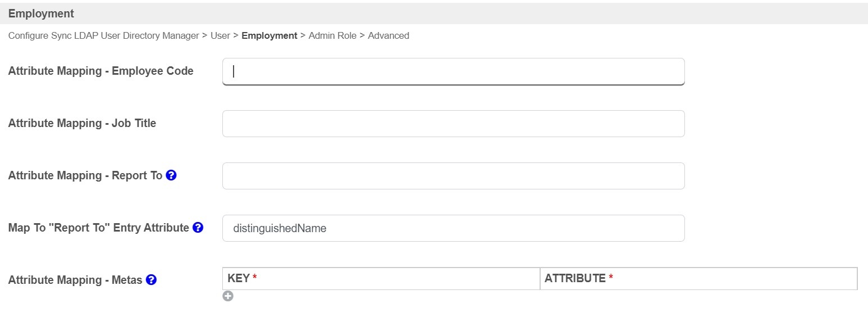Add a new row to the Metas grid
This screenshot has height=326, width=868.
pos(227,296)
